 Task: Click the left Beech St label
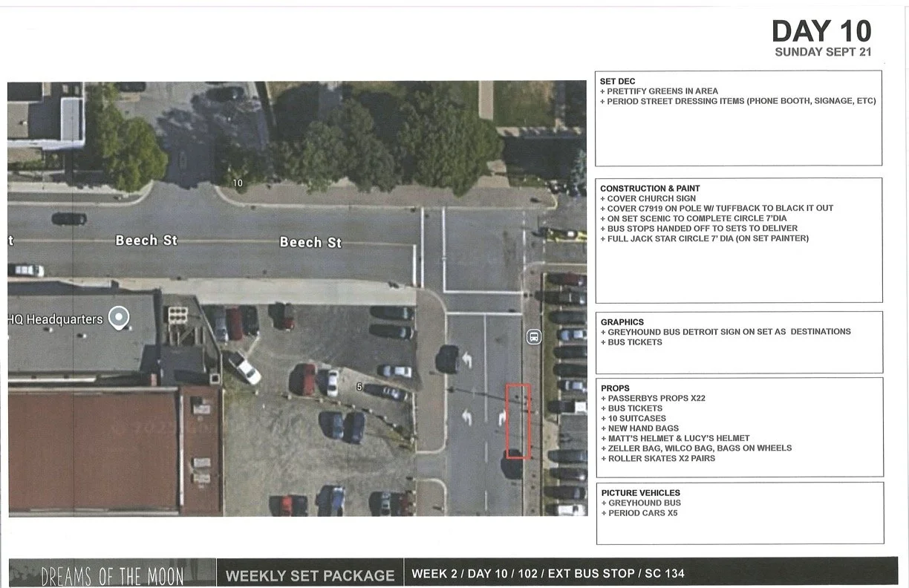click(146, 240)
